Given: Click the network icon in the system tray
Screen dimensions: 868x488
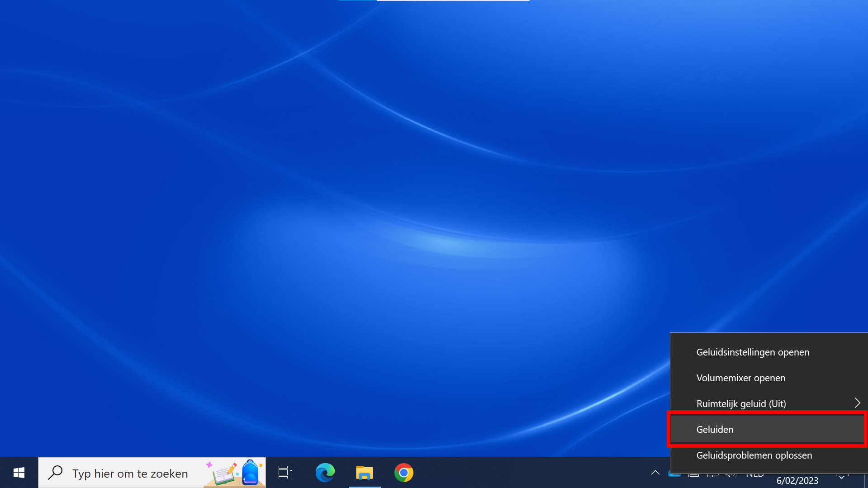Looking at the screenshot, I should click(712, 475).
